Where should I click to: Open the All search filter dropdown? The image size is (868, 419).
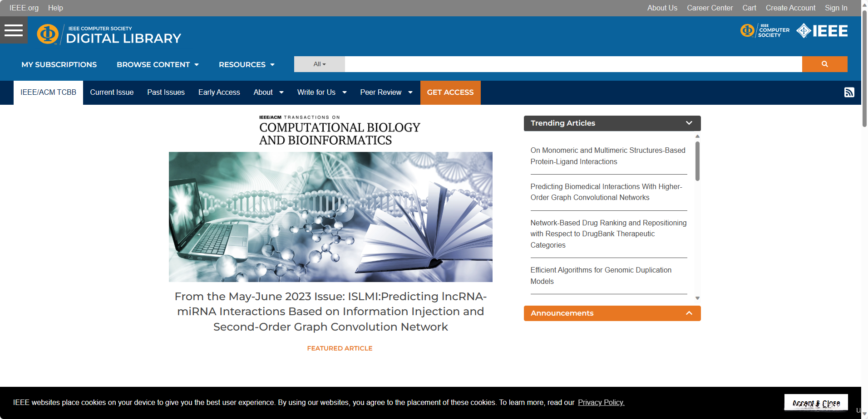(320, 64)
